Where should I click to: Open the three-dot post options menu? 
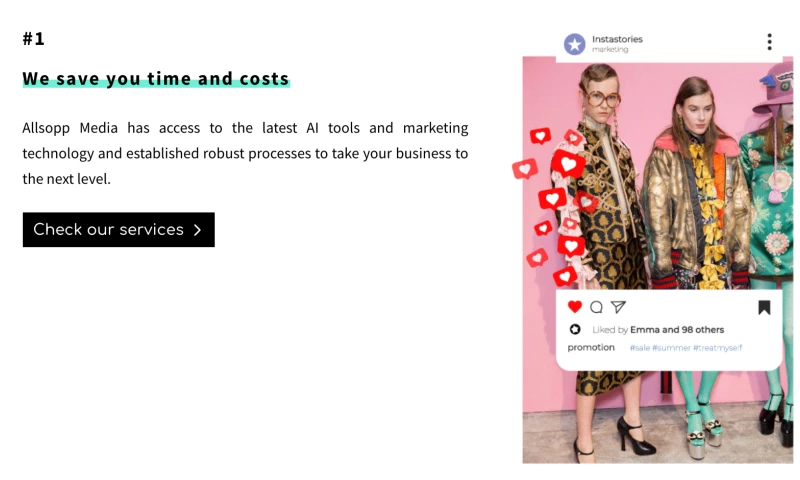click(769, 42)
